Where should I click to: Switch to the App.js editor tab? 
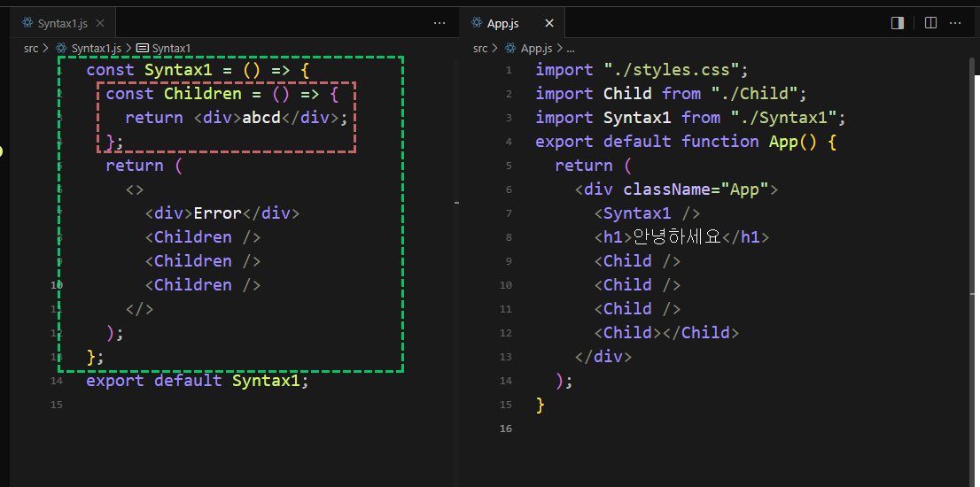pos(502,23)
